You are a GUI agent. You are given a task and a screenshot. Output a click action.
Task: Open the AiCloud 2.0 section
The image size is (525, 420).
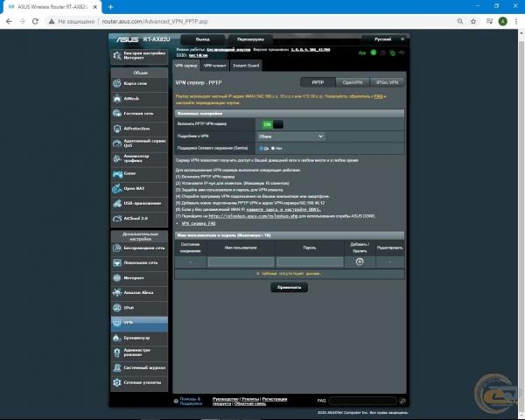(139, 219)
